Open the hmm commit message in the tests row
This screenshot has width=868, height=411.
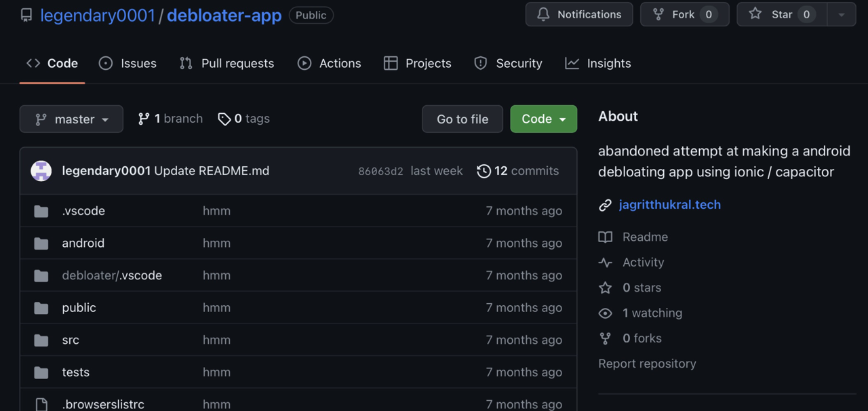click(216, 372)
